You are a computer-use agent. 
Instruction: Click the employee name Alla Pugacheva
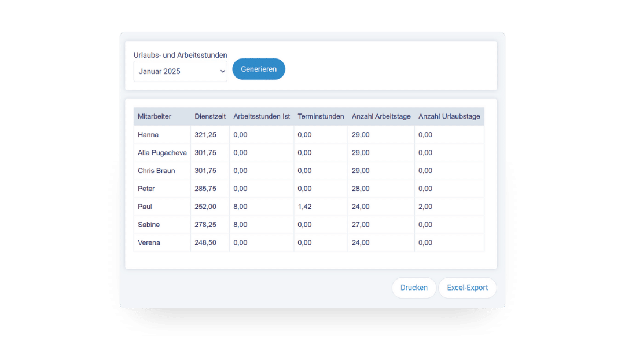click(x=162, y=153)
